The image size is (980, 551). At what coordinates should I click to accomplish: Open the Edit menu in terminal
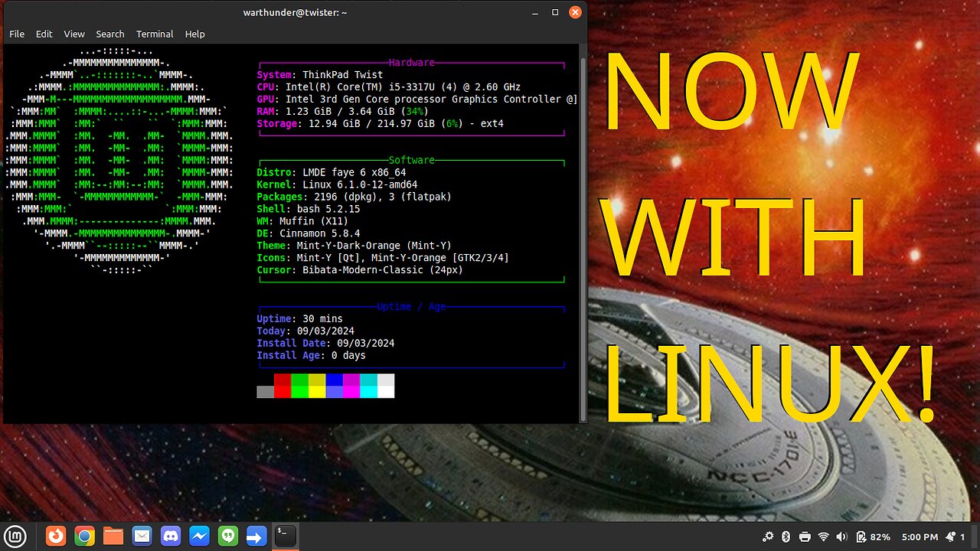[x=44, y=34]
